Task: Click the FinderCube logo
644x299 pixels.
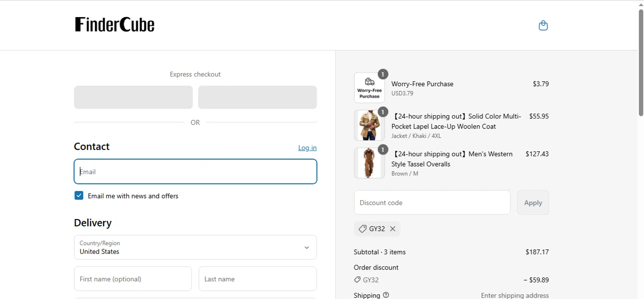Action: pos(115,24)
